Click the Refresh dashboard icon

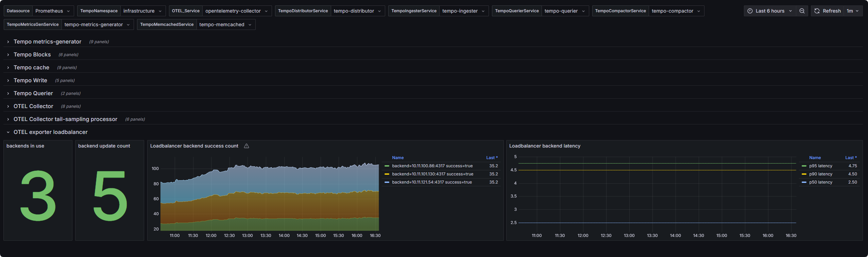[817, 11]
